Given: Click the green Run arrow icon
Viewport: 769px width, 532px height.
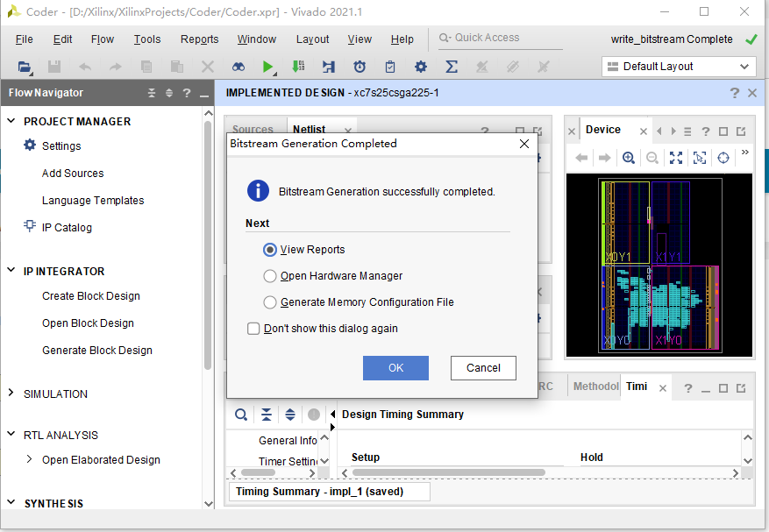Looking at the screenshot, I should click(267, 67).
